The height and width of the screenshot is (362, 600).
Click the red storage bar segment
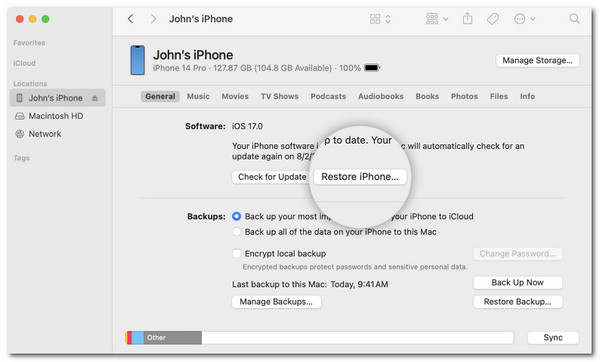129,338
